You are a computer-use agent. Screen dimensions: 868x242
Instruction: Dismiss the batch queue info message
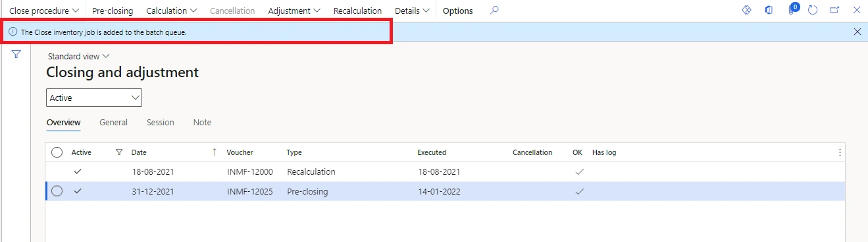(x=857, y=32)
